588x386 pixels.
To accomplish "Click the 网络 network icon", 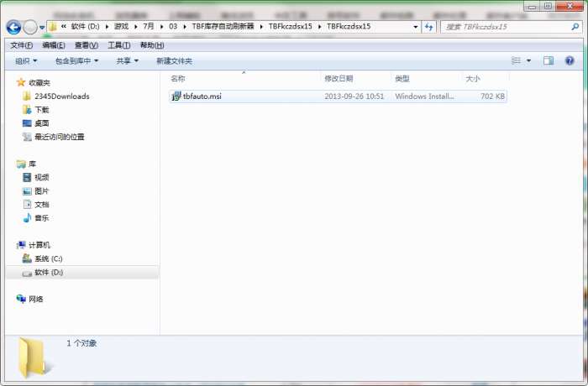I will point(21,299).
